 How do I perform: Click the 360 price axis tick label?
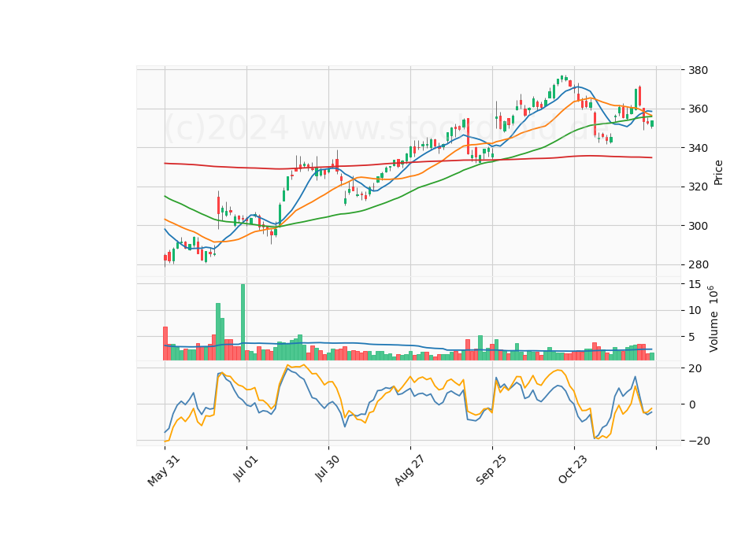699,109
